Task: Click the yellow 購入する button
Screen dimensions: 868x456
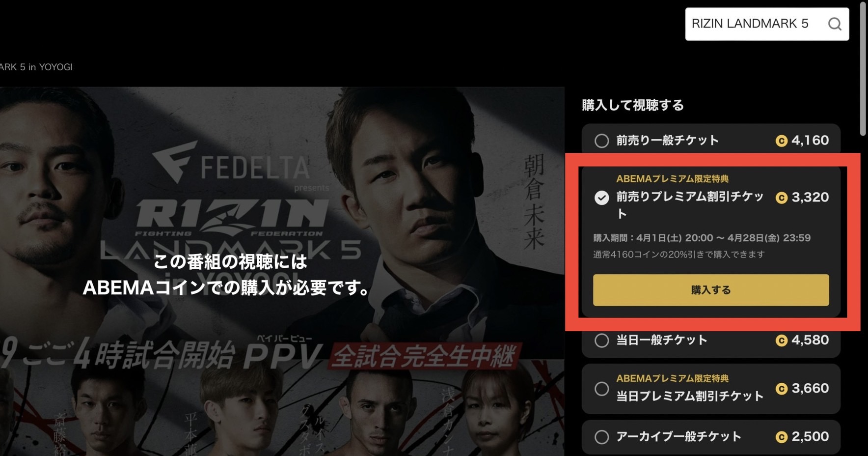Action: 711,290
